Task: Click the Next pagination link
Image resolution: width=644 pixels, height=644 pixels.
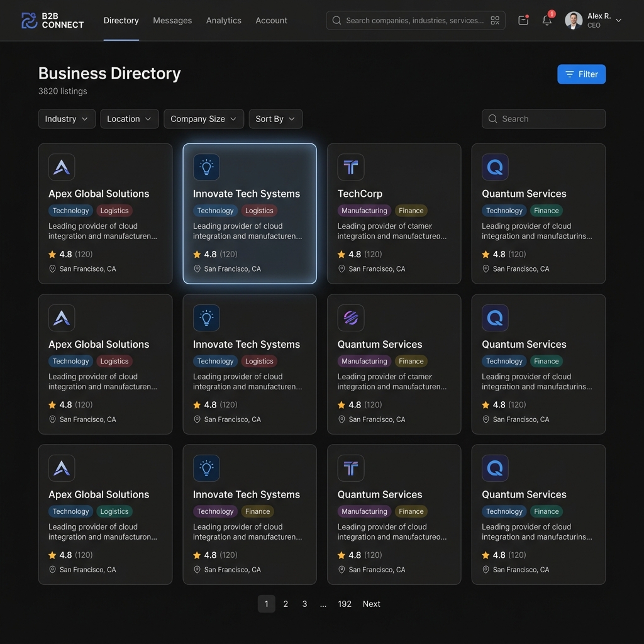Action: (x=371, y=604)
